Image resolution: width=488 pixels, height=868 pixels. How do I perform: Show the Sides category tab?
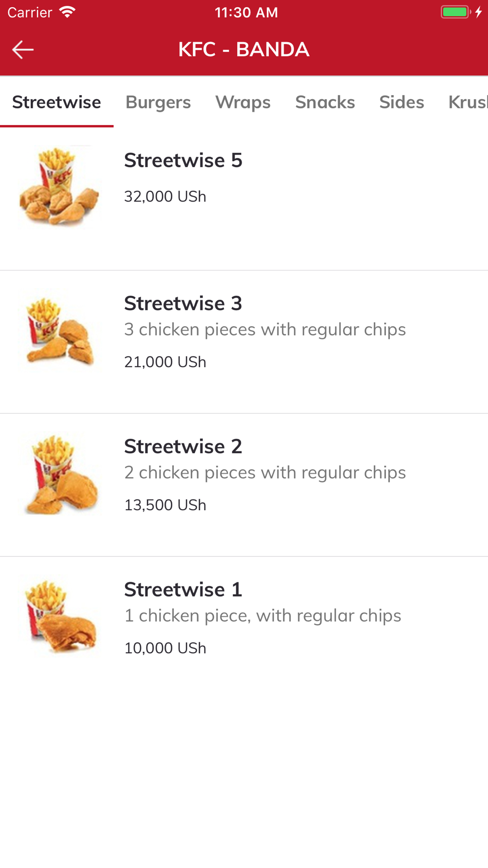[402, 102]
